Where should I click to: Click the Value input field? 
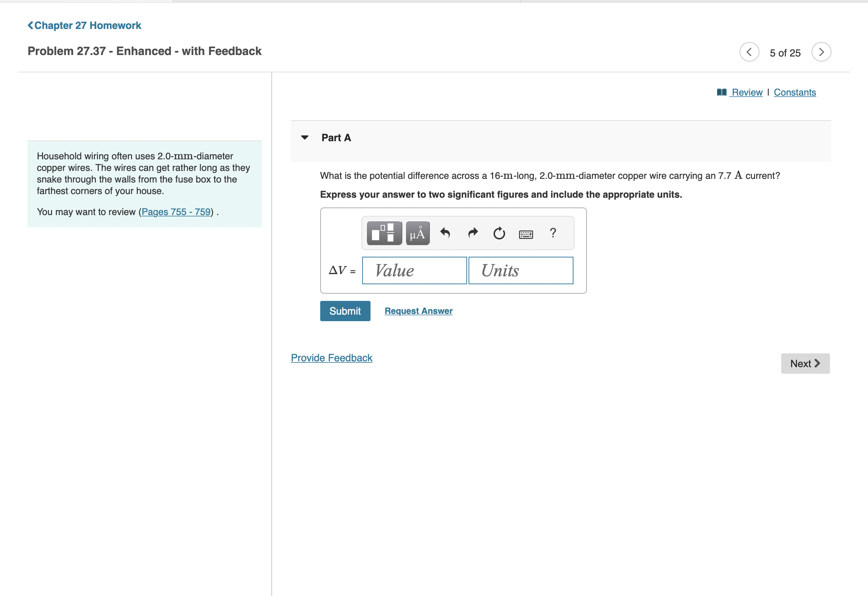click(414, 270)
